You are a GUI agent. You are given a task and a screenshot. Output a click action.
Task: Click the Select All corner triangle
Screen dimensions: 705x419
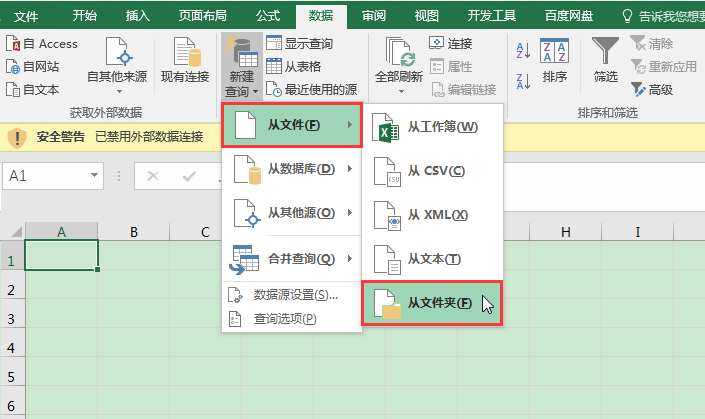[16, 232]
